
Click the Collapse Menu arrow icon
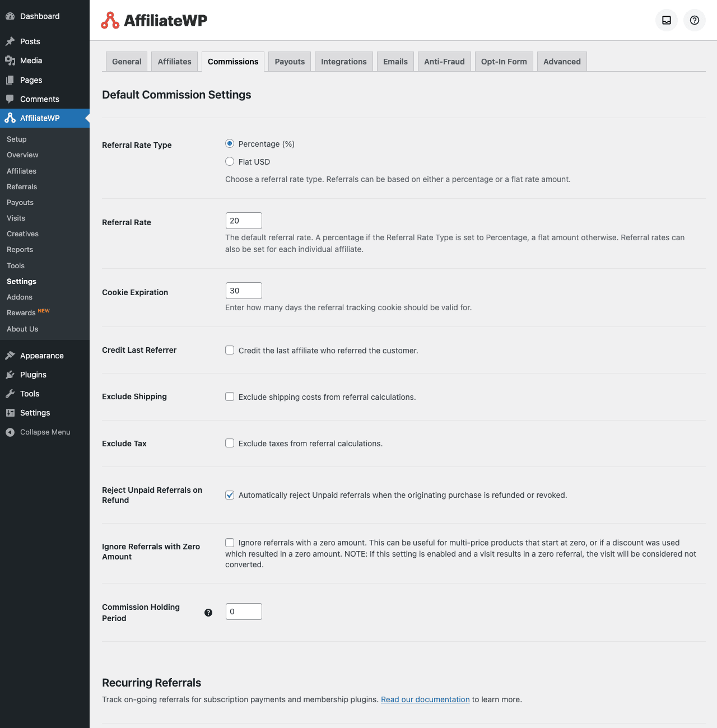coord(10,432)
